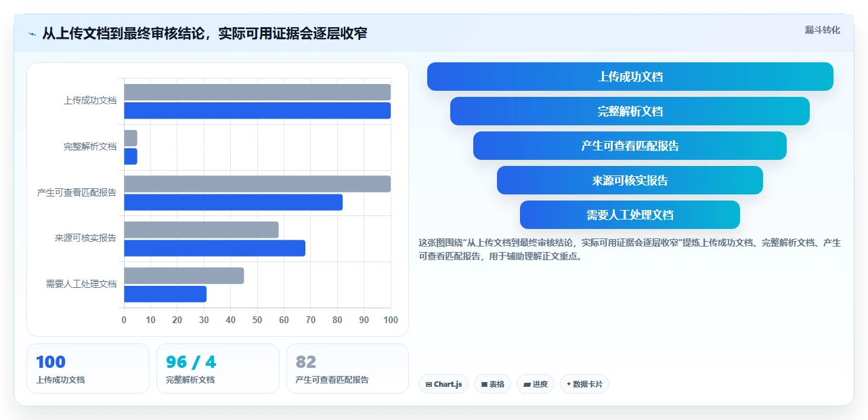The height and width of the screenshot is (420, 868).
Task: Click the short blue bar for 完整解析文档
Action: tap(131, 156)
